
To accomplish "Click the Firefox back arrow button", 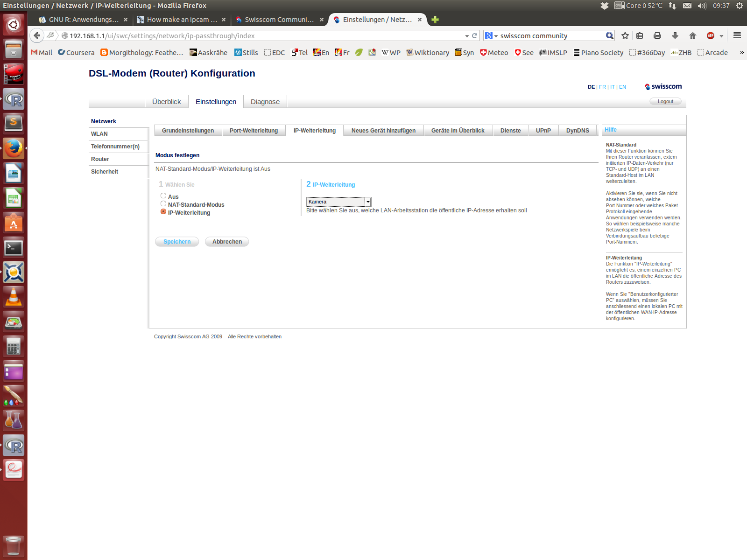I will point(37,35).
